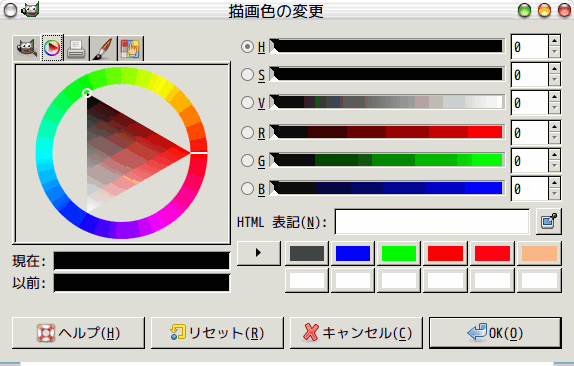Click the R red gradient slider
Viewport: 574px width, 366px height.
(387, 132)
